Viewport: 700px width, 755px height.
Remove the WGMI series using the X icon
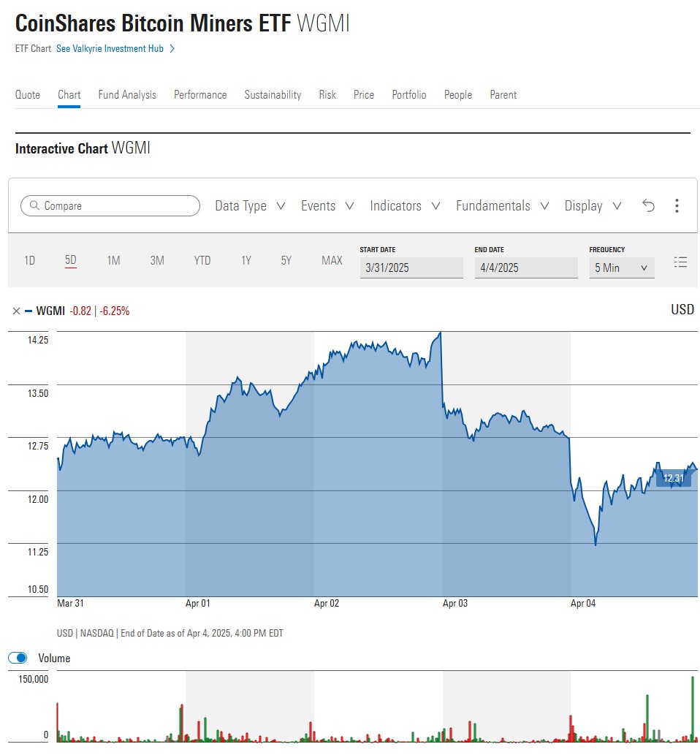[x=15, y=311]
